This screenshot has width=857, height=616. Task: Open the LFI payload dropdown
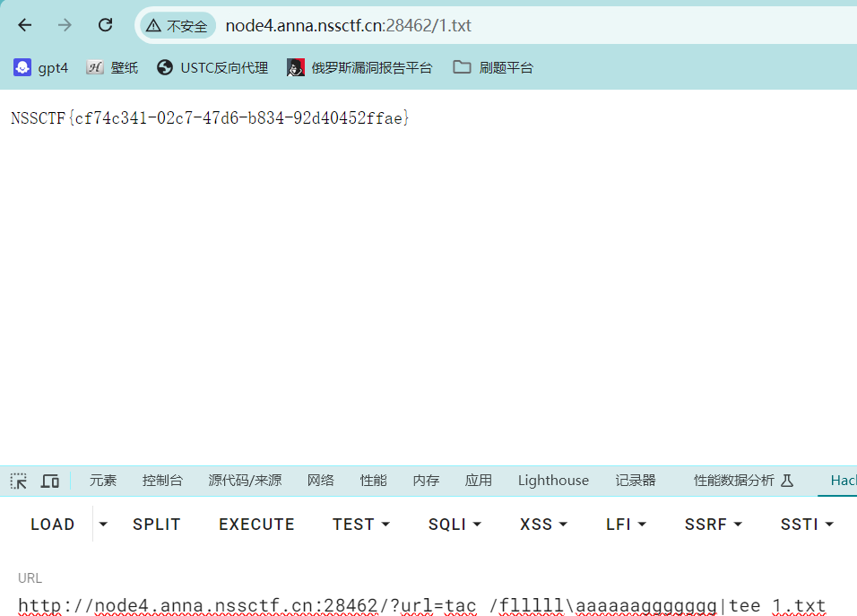coord(626,525)
